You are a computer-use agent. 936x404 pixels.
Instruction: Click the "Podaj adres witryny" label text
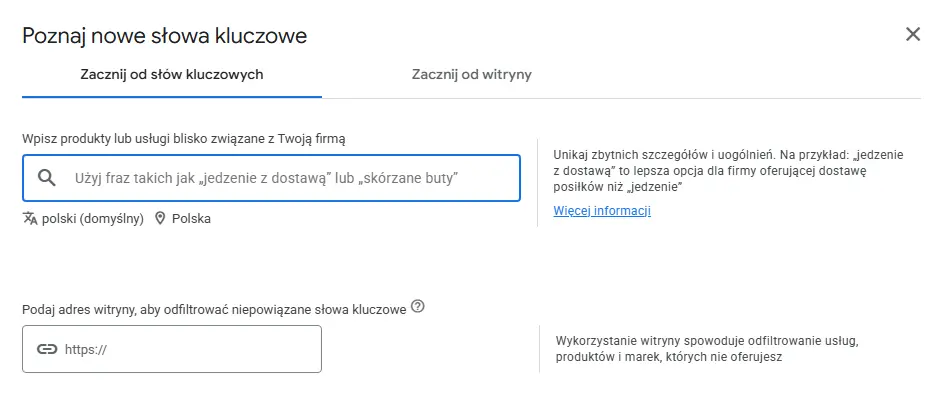point(213,309)
